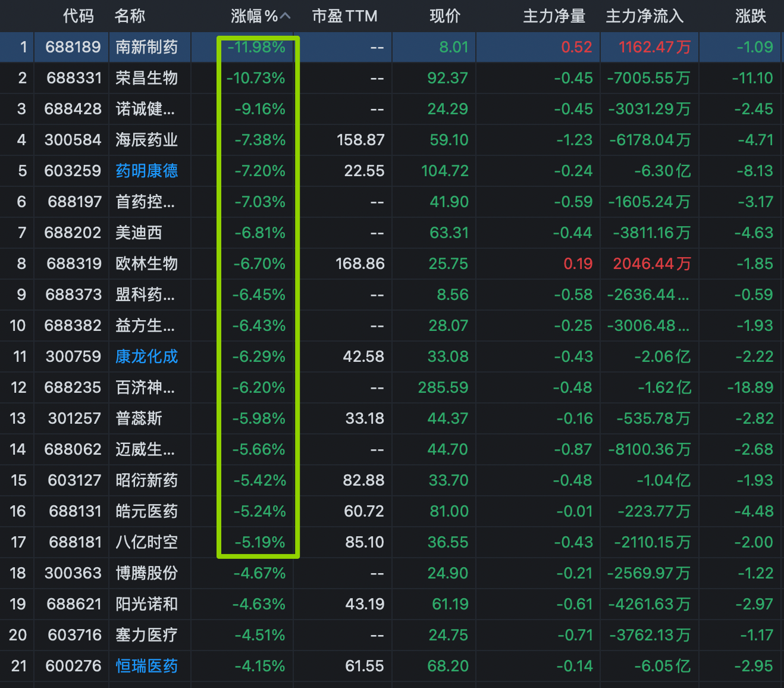Screen dimensions: 784x688
Task: Select stock name 海辰药业
Action: pos(147,140)
